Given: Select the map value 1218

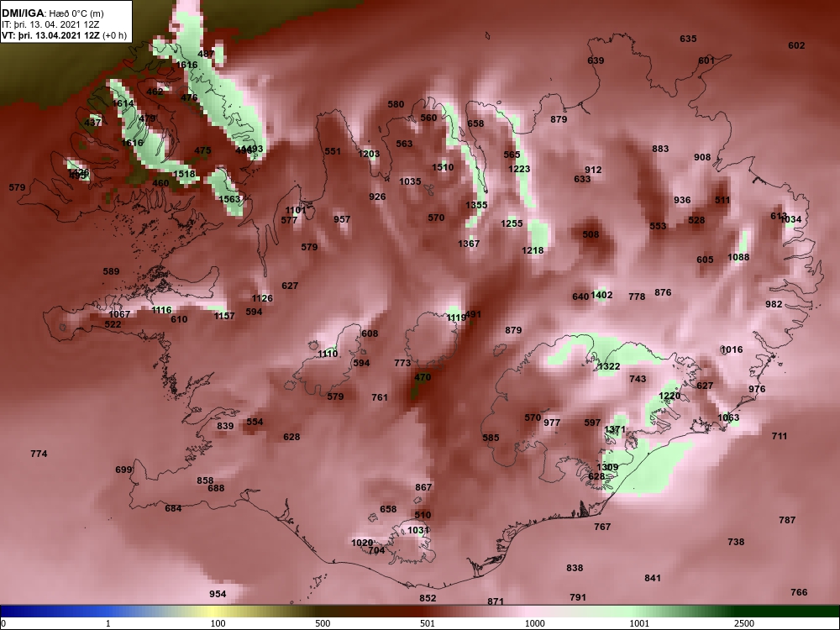Looking at the screenshot, I should pos(533,250).
